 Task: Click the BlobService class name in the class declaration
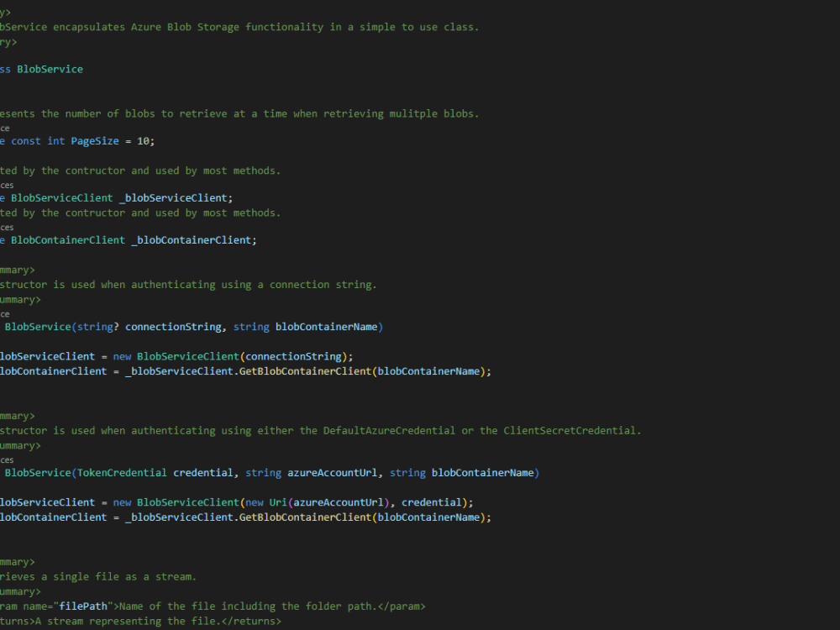(50, 69)
